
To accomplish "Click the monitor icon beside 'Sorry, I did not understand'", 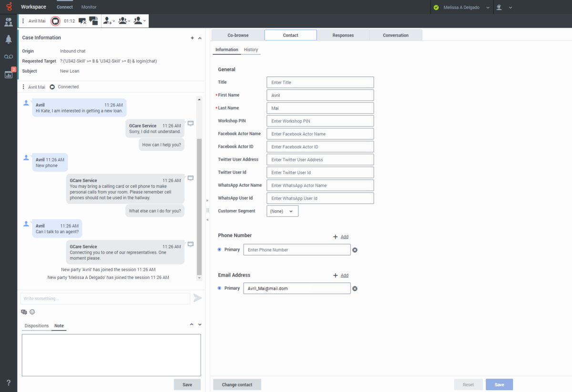I will [191, 123].
